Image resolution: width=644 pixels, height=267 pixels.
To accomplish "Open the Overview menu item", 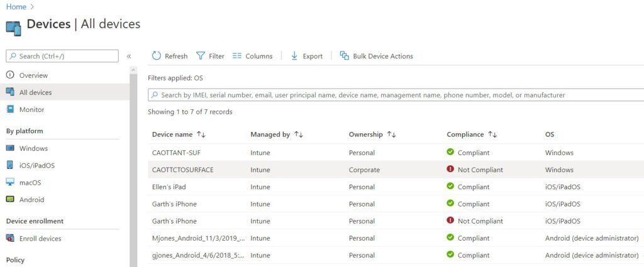I will [x=33, y=75].
